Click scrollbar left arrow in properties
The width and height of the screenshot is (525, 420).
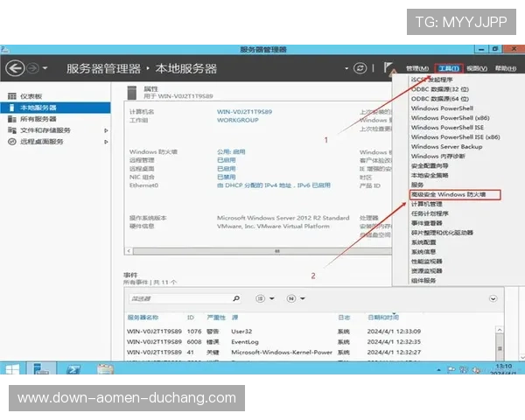129,251
